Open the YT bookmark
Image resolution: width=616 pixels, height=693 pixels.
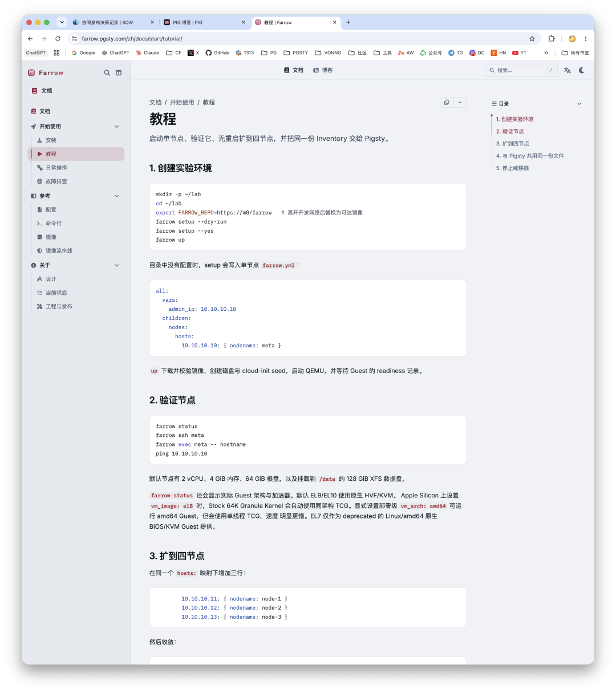(x=519, y=53)
